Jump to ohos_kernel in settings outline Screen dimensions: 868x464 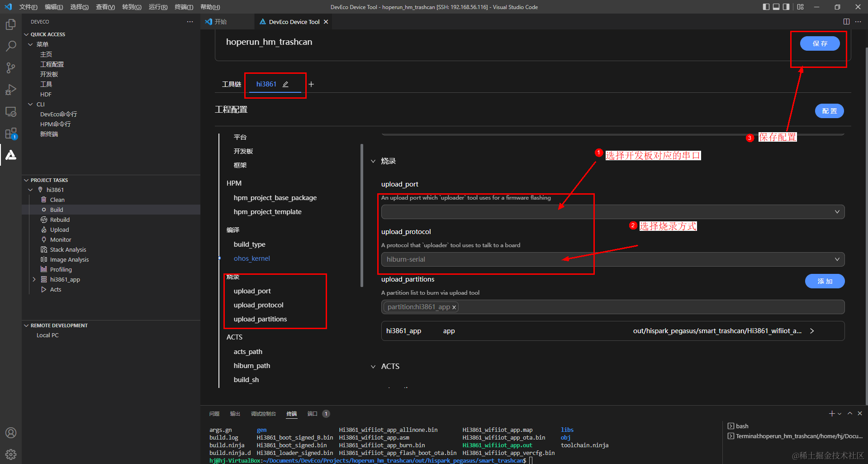click(x=251, y=258)
